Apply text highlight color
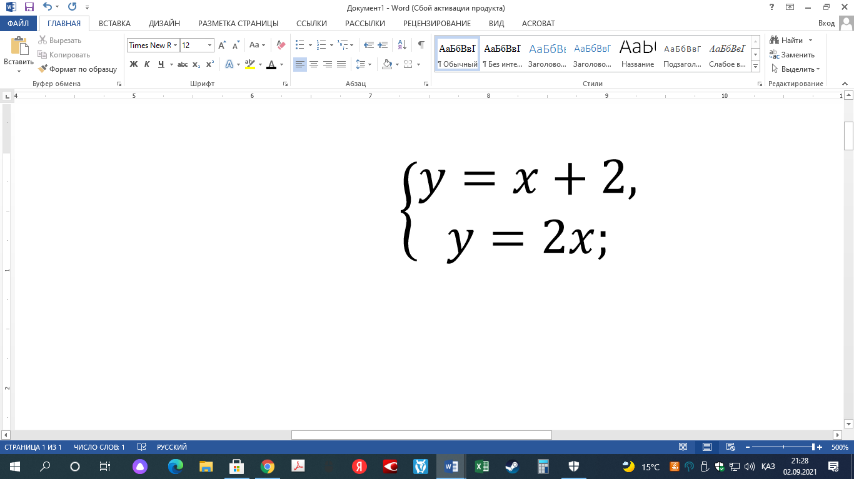854x479 pixels. [249, 64]
